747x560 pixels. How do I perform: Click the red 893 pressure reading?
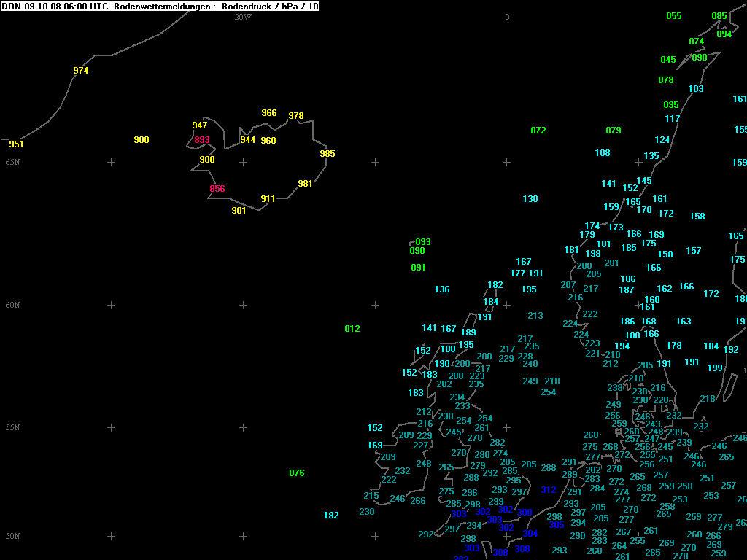(x=202, y=140)
